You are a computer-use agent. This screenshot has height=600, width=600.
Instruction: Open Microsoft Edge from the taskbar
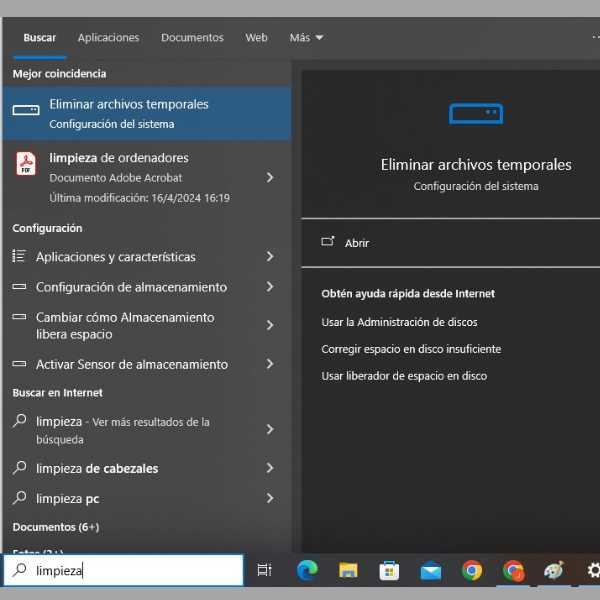click(x=307, y=570)
